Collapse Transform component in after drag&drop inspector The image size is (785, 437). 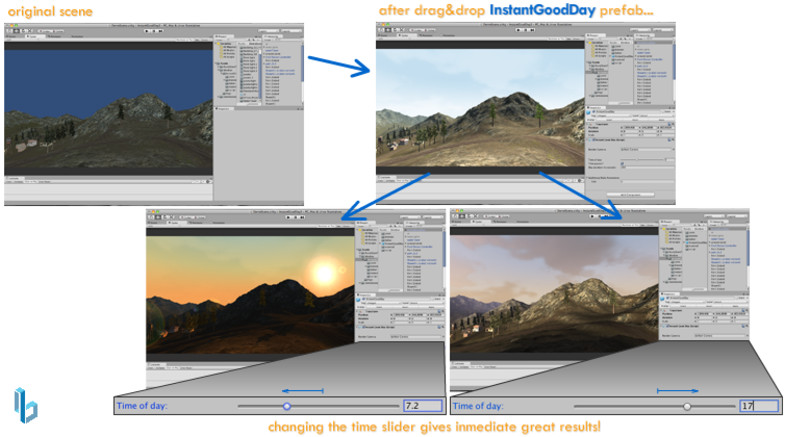589,124
